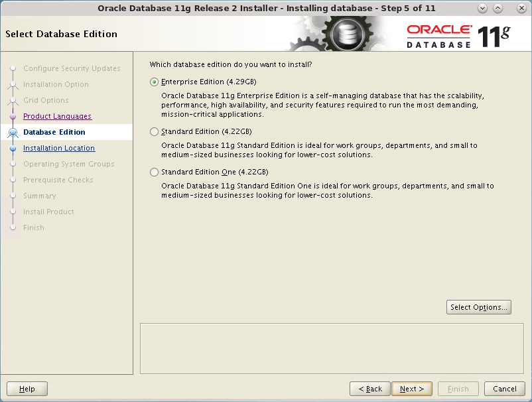Viewport: 532px width, 402px height.
Task: Click the message area box below options
Action: click(332, 348)
